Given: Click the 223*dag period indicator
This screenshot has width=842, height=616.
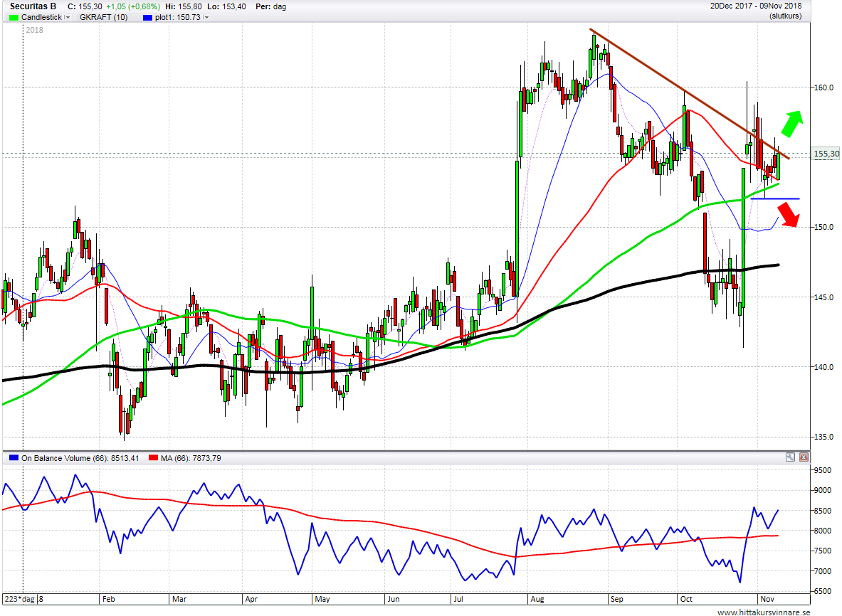Looking at the screenshot, I should pyautogui.click(x=19, y=599).
